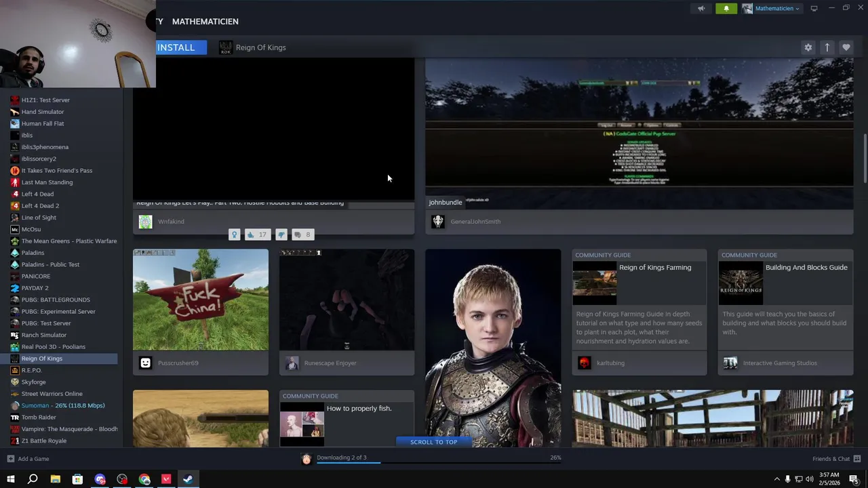Open Windows taskbar search

click(x=33, y=479)
